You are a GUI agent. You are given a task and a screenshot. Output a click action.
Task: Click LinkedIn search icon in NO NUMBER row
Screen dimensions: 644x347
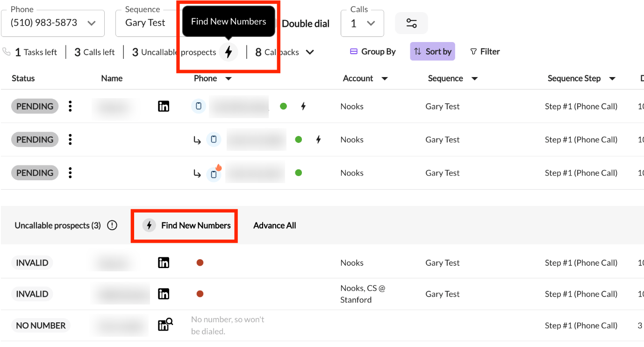(165, 325)
